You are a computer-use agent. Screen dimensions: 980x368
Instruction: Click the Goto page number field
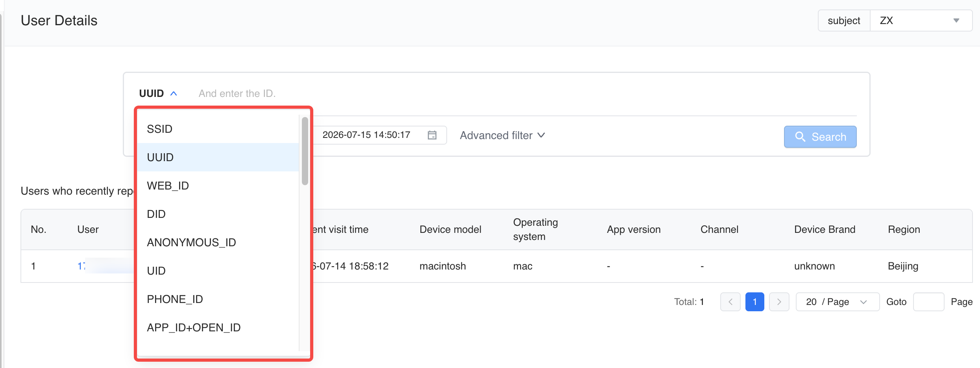[x=928, y=302]
